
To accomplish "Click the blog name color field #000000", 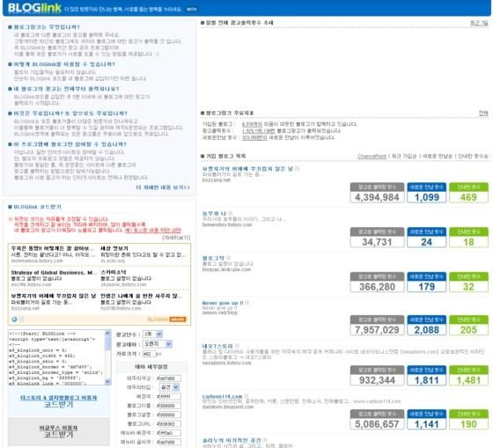I will click(x=169, y=406).
